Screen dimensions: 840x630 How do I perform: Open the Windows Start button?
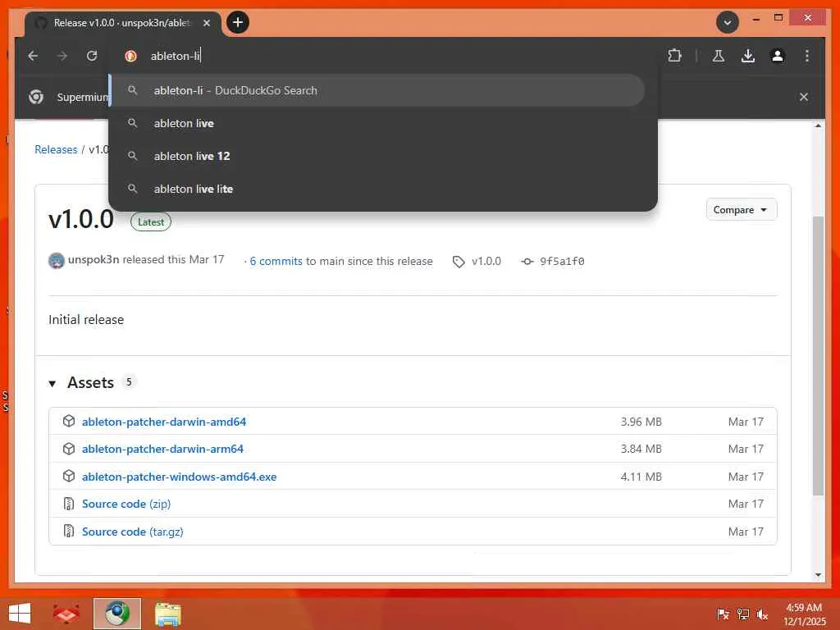click(x=20, y=614)
